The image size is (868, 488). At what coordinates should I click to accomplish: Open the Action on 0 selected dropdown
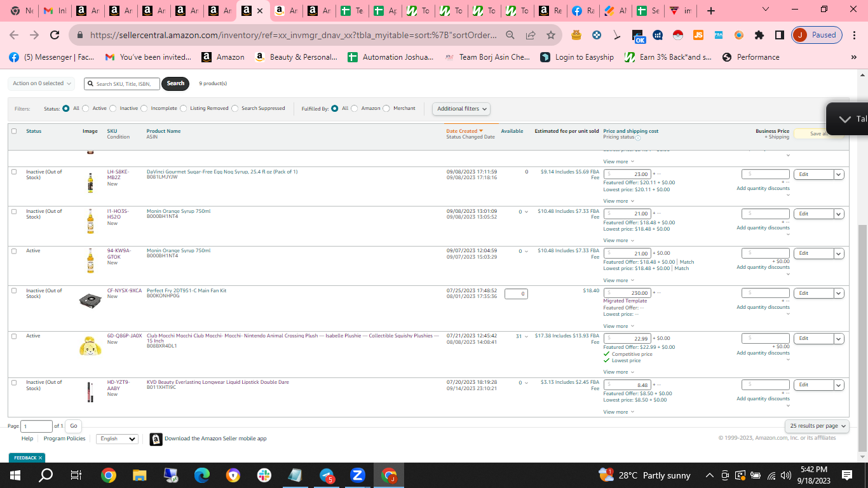(x=42, y=83)
